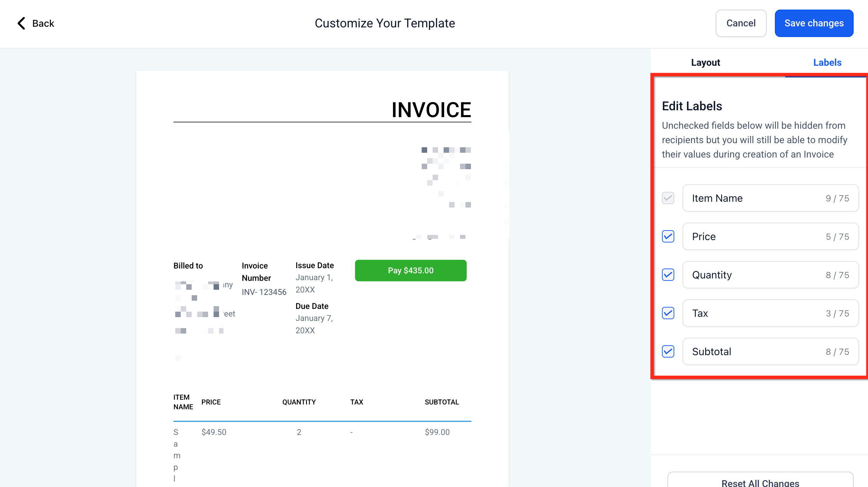Switch to the Layout tab
Image resolution: width=868 pixels, height=487 pixels.
705,62
